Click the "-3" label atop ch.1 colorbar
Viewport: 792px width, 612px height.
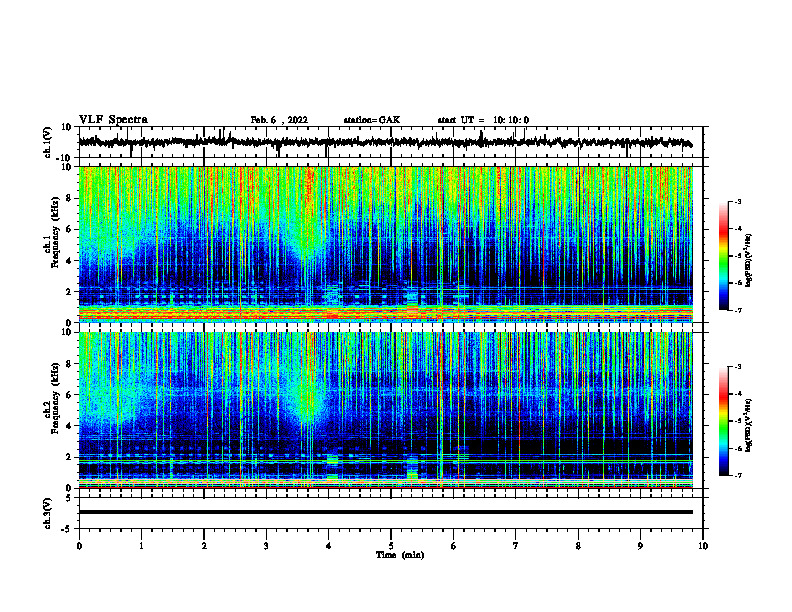(738, 201)
